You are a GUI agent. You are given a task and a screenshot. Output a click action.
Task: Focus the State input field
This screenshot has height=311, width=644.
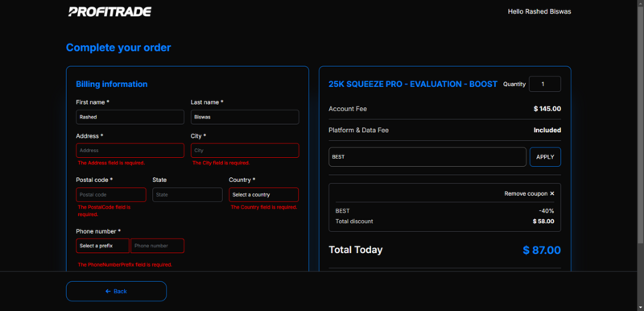(x=188, y=195)
